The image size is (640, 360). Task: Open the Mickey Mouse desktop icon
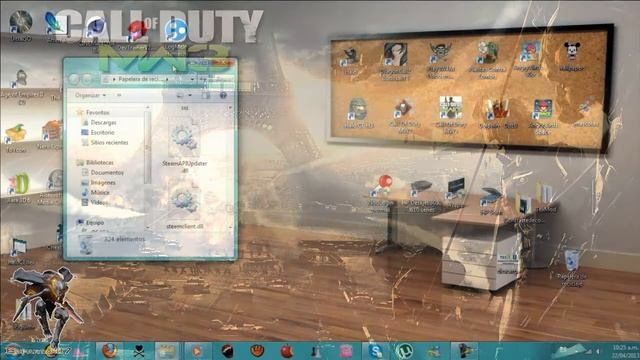[571, 56]
